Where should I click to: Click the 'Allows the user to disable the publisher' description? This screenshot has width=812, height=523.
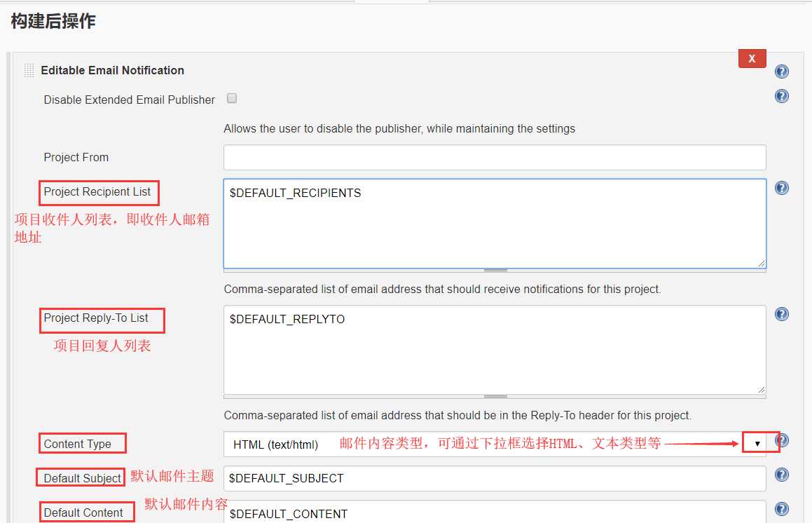coord(399,128)
